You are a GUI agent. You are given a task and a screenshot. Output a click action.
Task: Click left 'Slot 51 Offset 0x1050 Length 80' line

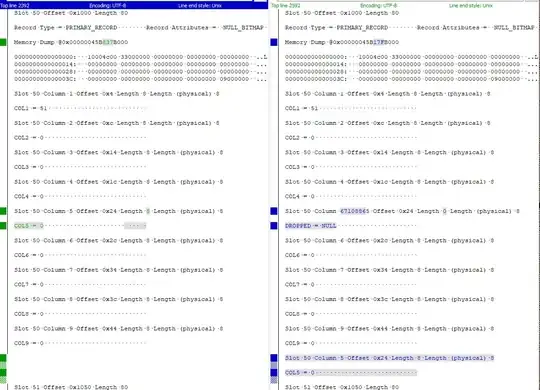(71, 387)
